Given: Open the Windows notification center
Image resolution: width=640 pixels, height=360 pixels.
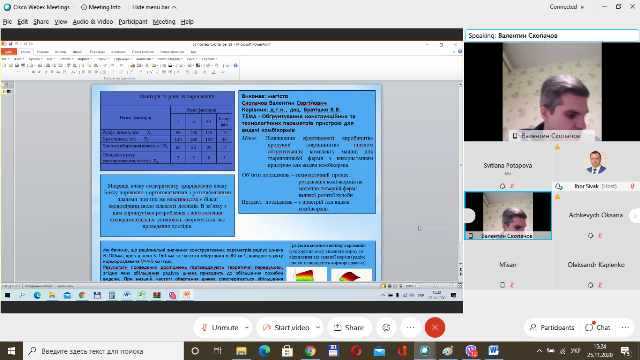Looking at the screenshot, I should (626, 351).
